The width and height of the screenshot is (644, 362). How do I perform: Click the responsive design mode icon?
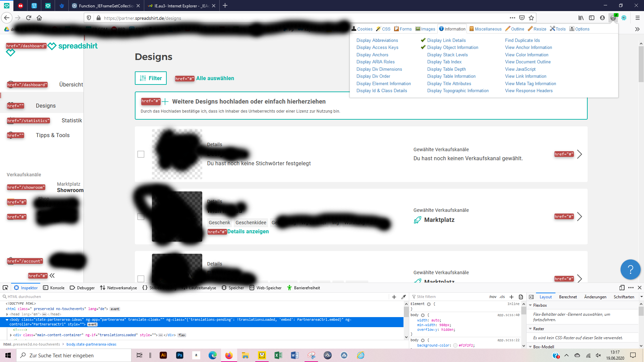pyautogui.click(x=622, y=288)
